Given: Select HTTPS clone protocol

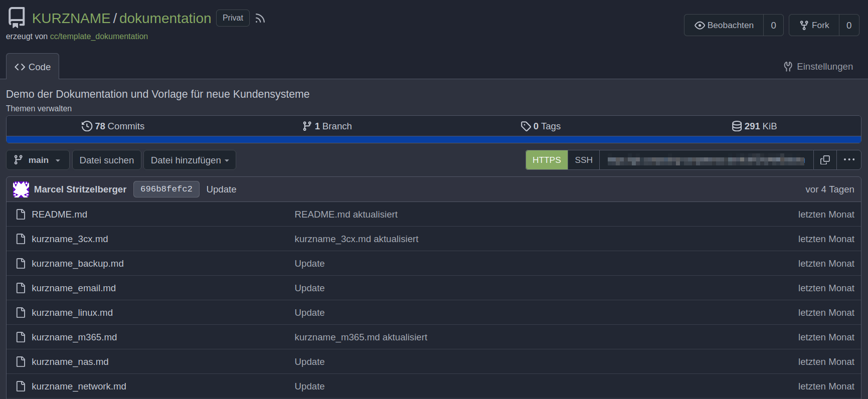Looking at the screenshot, I should coord(547,160).
